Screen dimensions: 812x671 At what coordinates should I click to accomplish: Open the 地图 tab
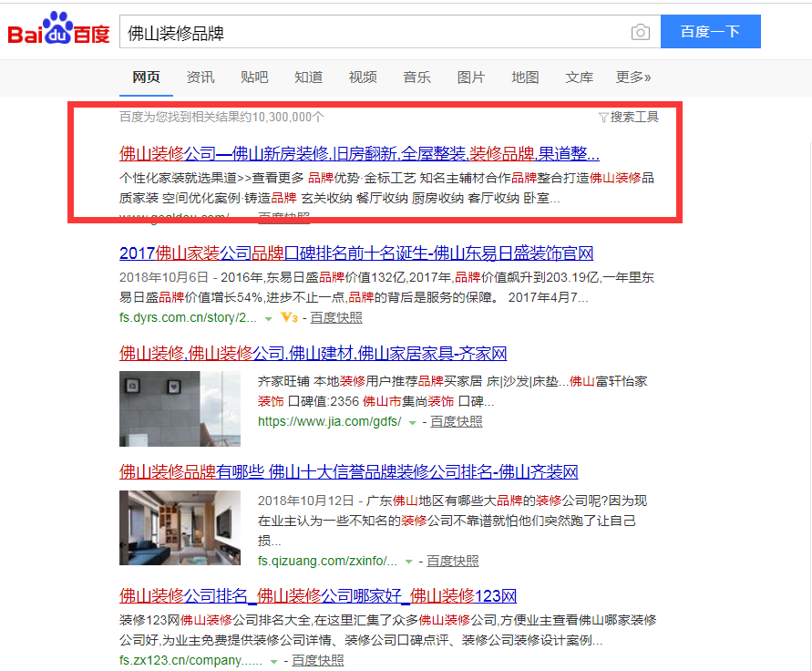coord(525,77)
